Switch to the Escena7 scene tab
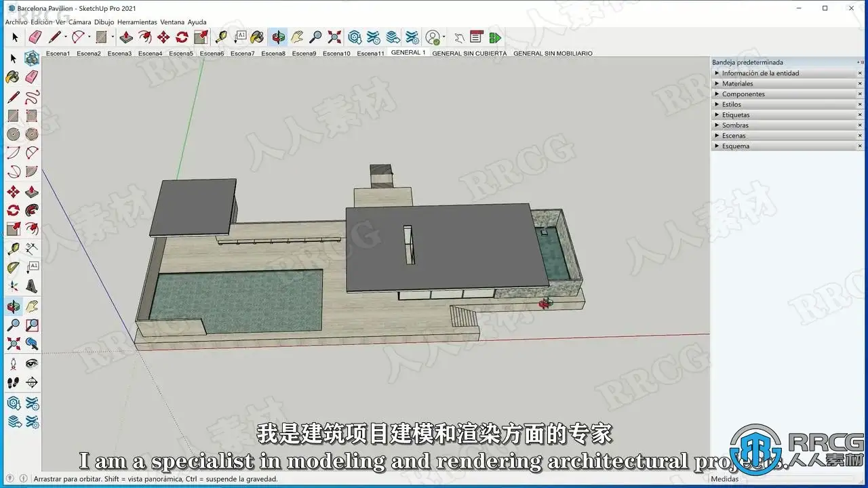868x488 pixels. [242, 54]
